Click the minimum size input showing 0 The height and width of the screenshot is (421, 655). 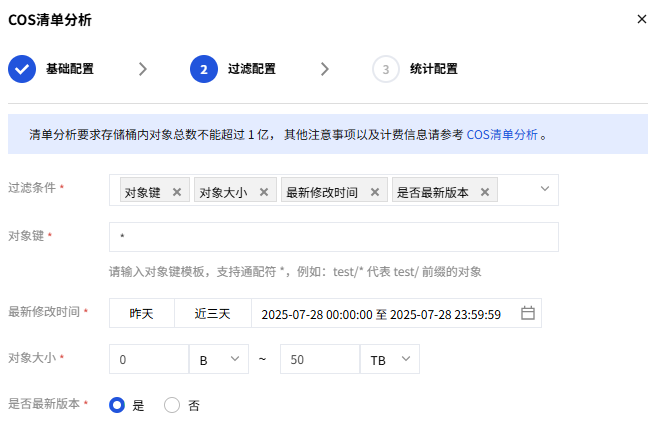point(149,359)
